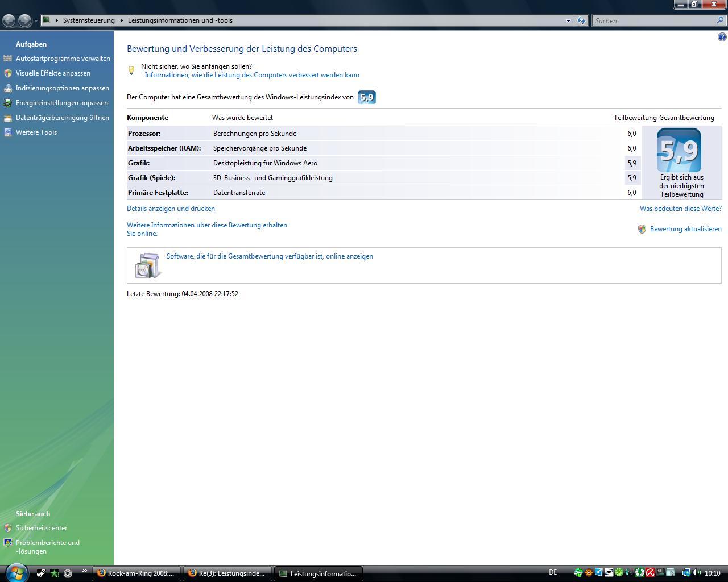Image resolution: width=728 pixels, height=582 pixels.
Task: Open link on improving computer performance
Action: pos(252,75)
